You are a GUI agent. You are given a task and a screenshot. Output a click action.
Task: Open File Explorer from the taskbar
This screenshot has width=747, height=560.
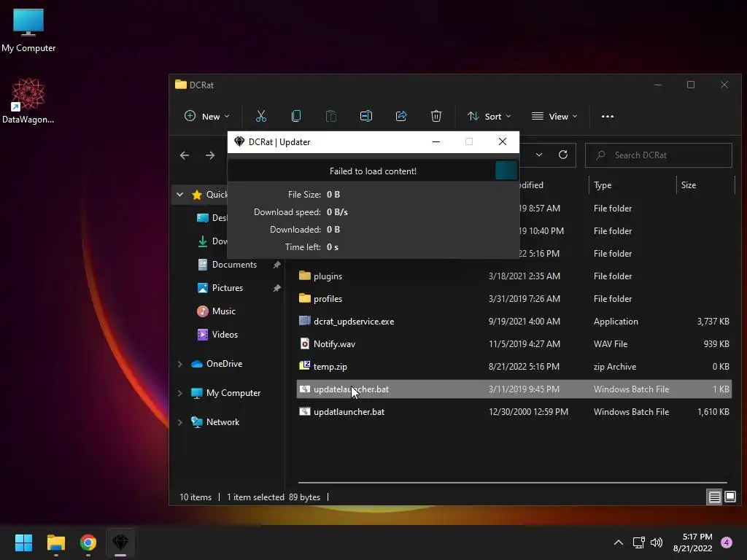pyautogui.click(x=55, y=542)
